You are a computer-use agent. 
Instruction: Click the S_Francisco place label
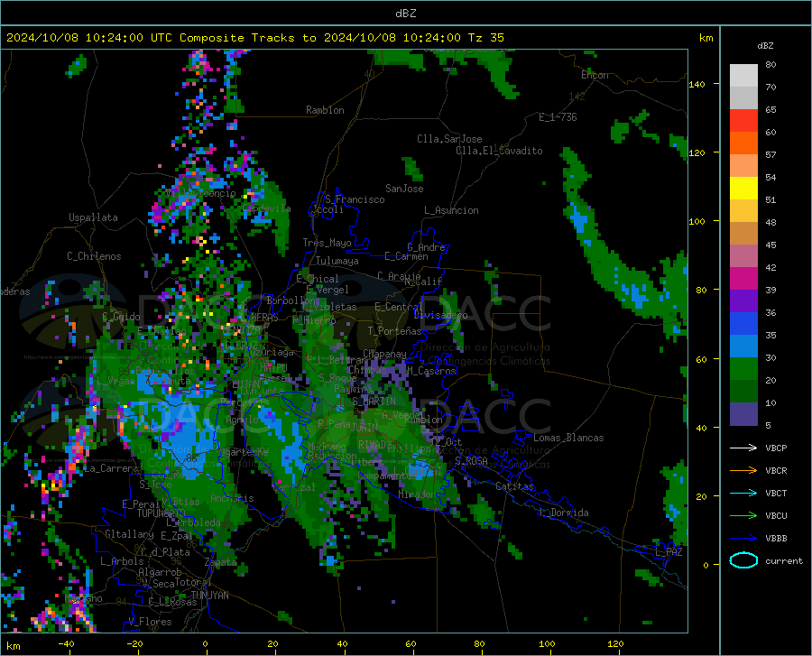(x=355, y=199)
